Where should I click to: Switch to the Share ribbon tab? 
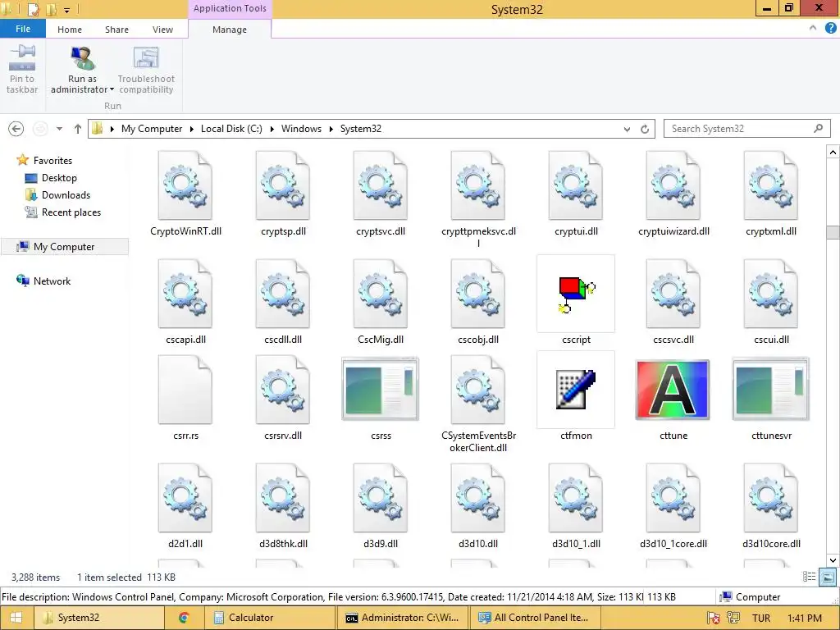tap(116, 30)
